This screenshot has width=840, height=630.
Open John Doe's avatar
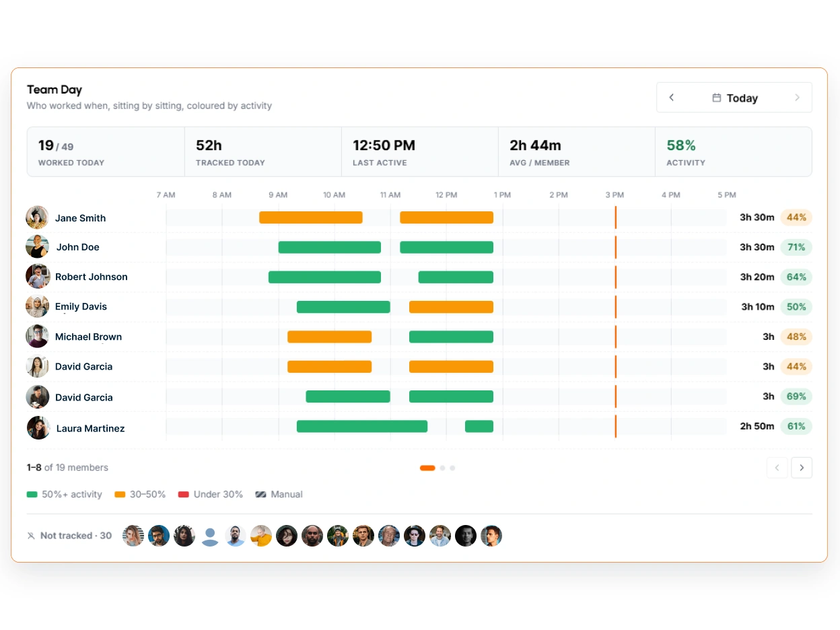pos(37,246)
